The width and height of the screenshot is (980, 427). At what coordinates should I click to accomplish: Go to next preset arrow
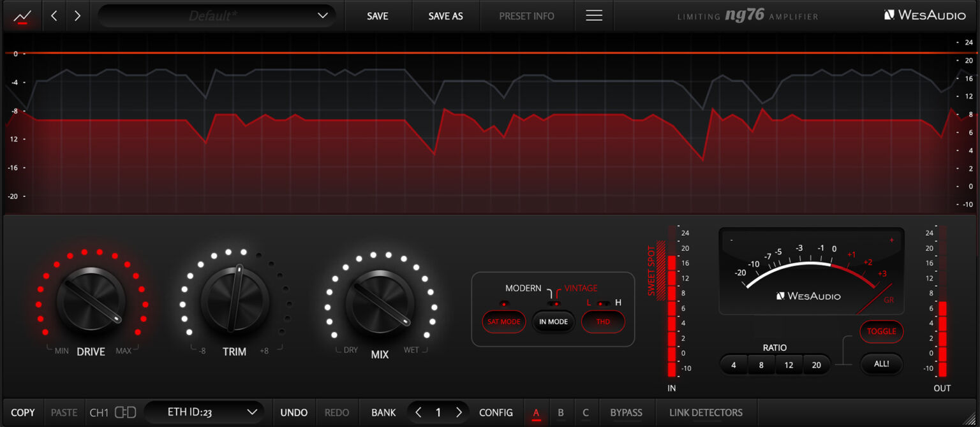[77, 16]
